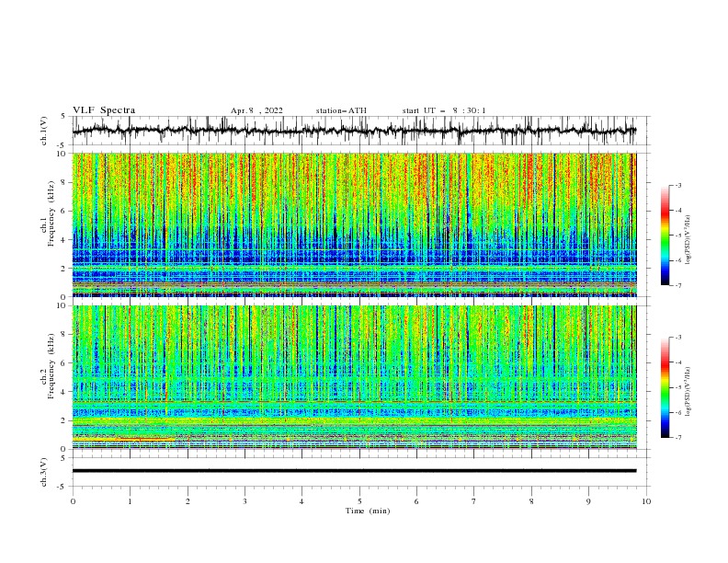Click the upper colorbar "-3" tick label
This screenshot has width=728, height=563.
pyautogui.click(x=677, y=185)
